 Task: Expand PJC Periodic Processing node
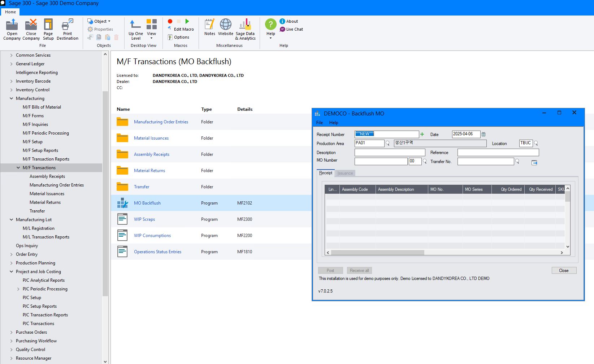tap(18, 289)
